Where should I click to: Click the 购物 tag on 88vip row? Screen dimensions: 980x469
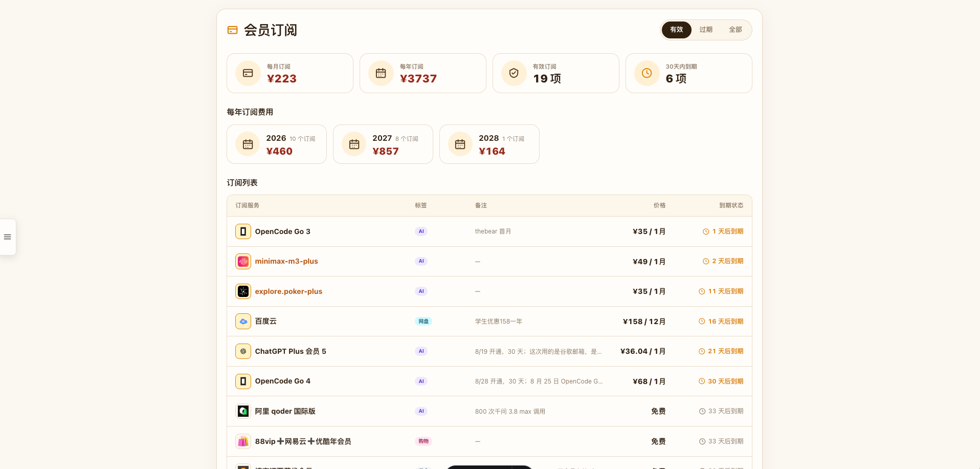[x=424, y=441]
